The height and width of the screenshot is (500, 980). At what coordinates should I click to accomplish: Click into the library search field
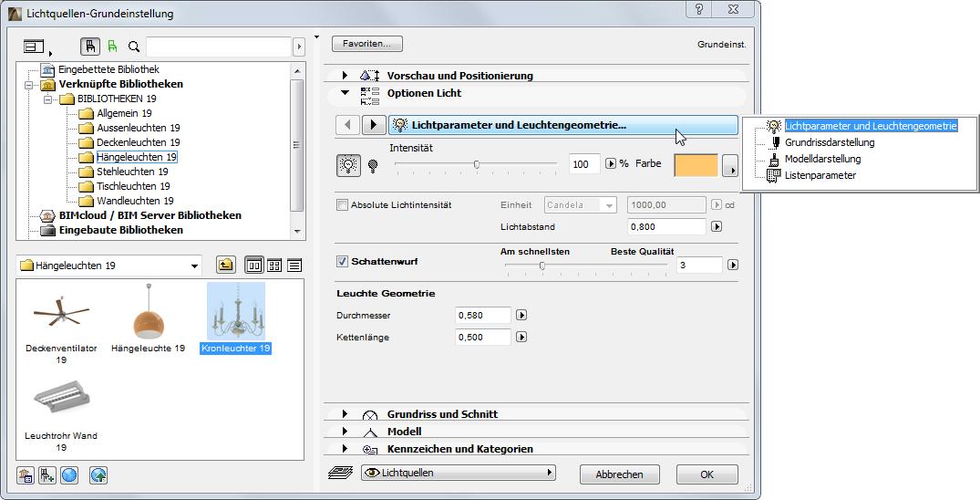tap(219, 47)
